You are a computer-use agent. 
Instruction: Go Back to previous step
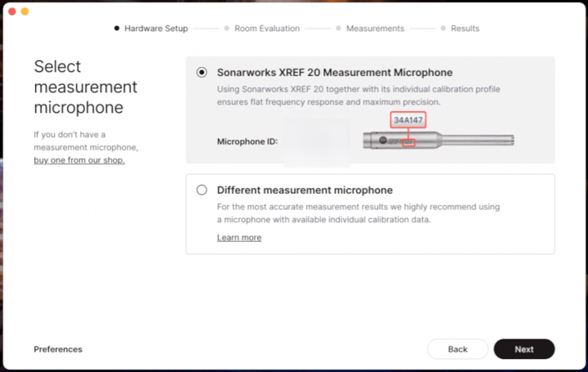(457, 349)
